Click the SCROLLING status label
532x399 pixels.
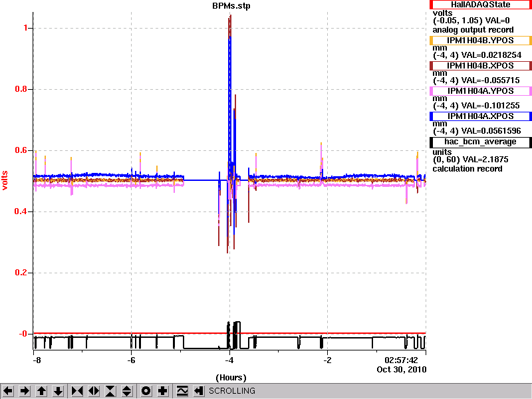click(x=231, y=391)
